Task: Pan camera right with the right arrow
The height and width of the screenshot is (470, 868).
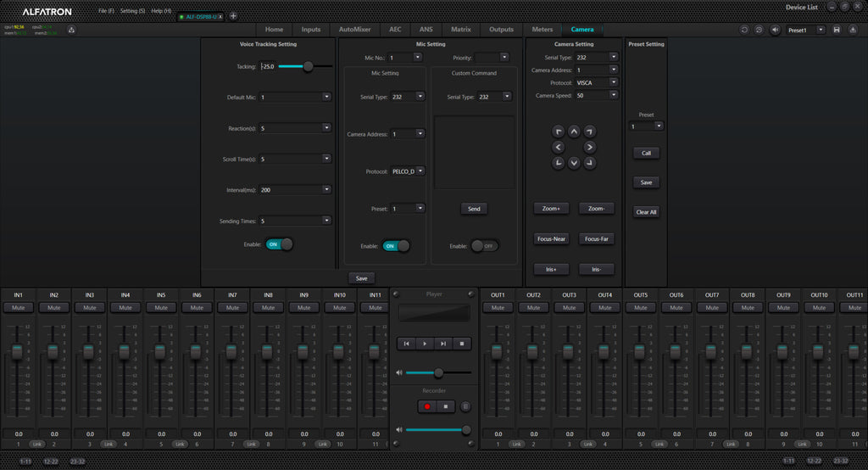Action: point(590,147)
